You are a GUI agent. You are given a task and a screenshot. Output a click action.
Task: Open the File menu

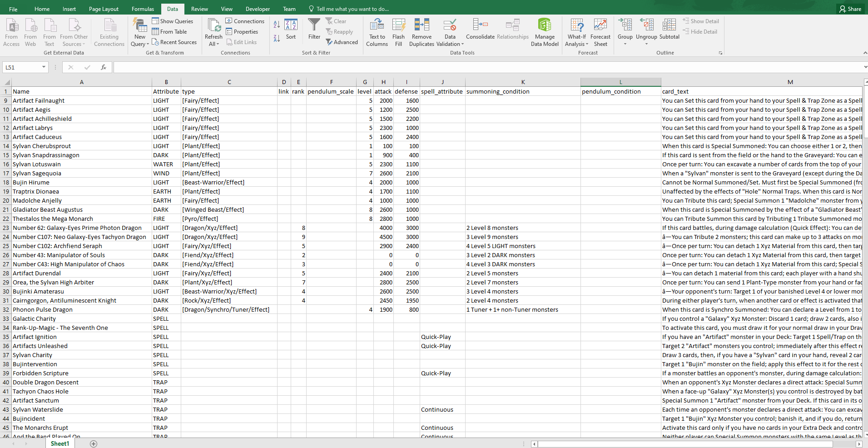tap(13, 9)
